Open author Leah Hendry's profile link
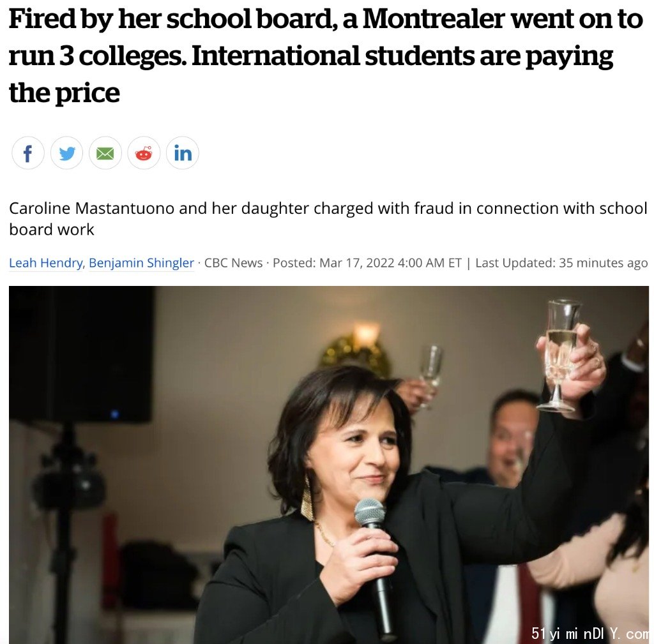Viewport: 654px width, 644px height. (46, 263)
